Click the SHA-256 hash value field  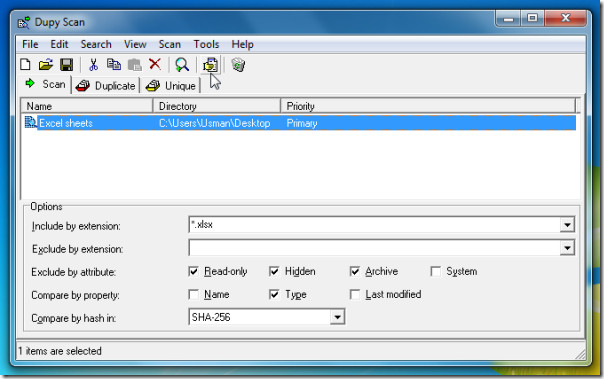[260, 317]
